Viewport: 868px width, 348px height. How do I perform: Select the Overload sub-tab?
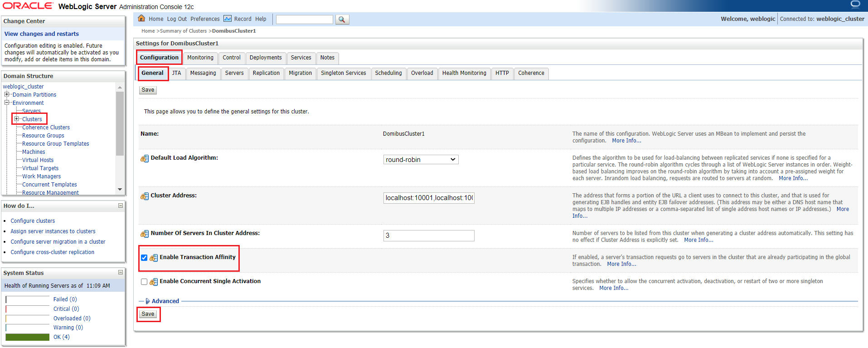(422, 73)
